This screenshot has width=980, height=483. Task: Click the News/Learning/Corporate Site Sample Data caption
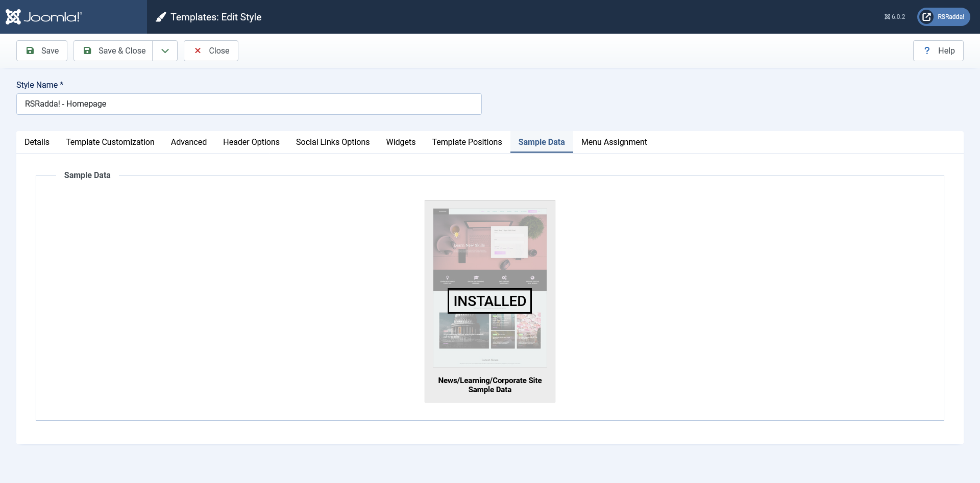click(489, 385)
